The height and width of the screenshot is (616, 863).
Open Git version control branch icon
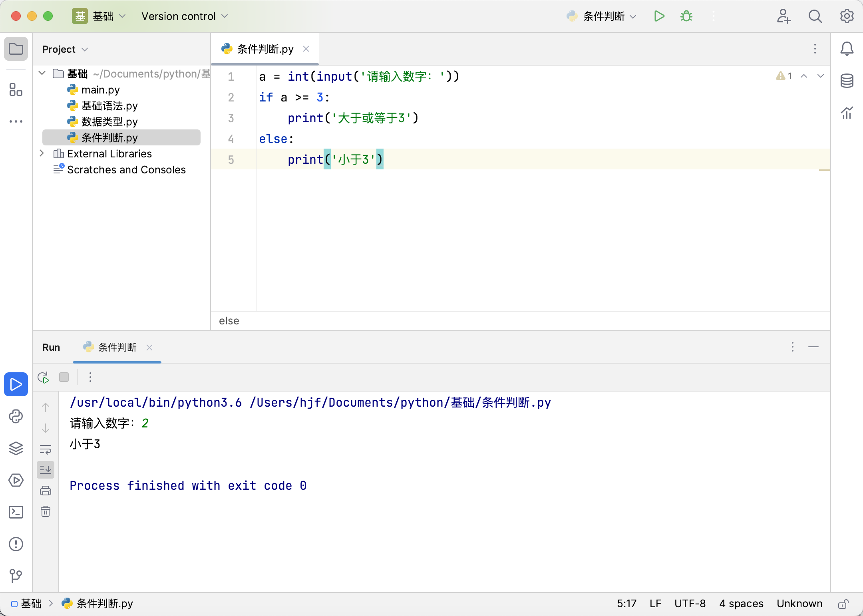16,576
